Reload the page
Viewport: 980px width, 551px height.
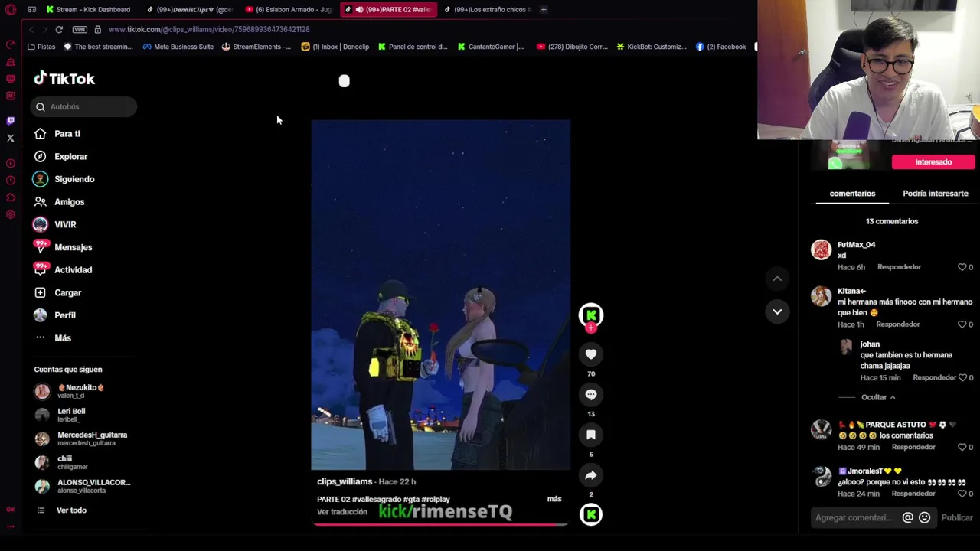tap(59, 29)
